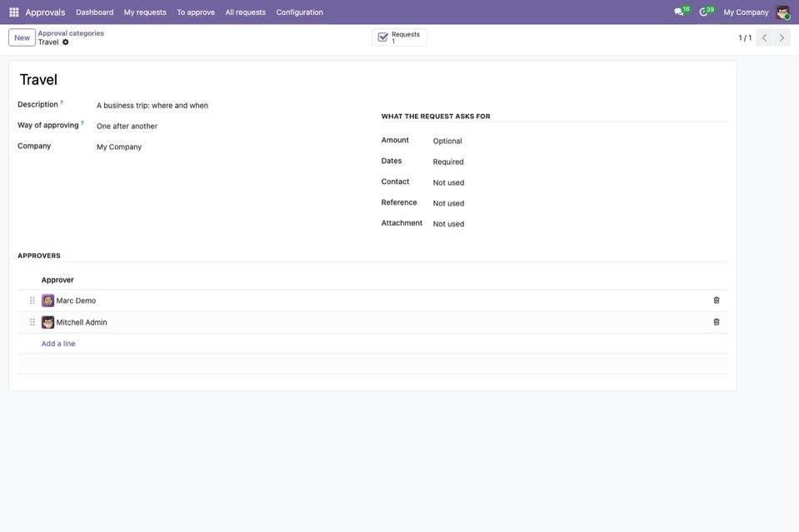Click the New button

tap(22, 37)
